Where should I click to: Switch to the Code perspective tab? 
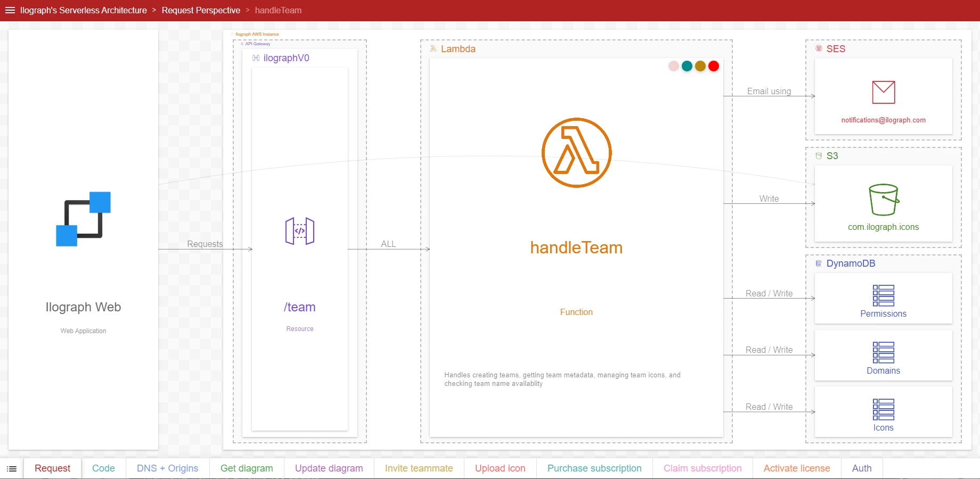point(103,468)
